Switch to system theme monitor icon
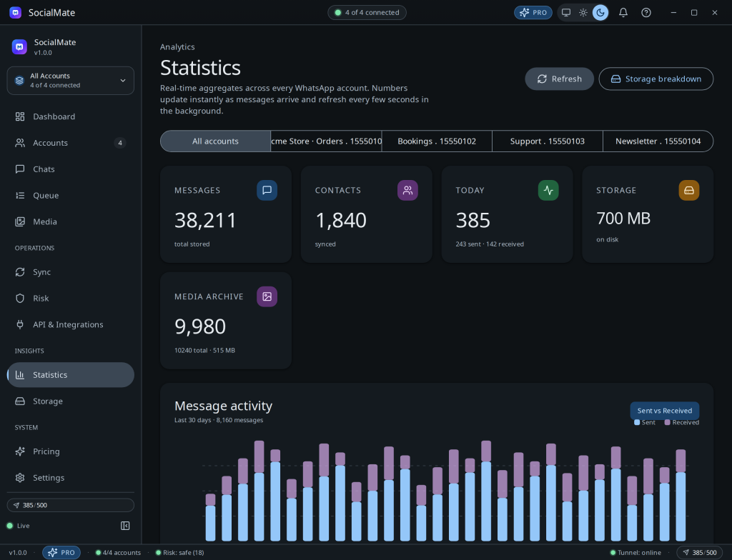The width and height of the screenshot is (732, 560). point(566,13)
